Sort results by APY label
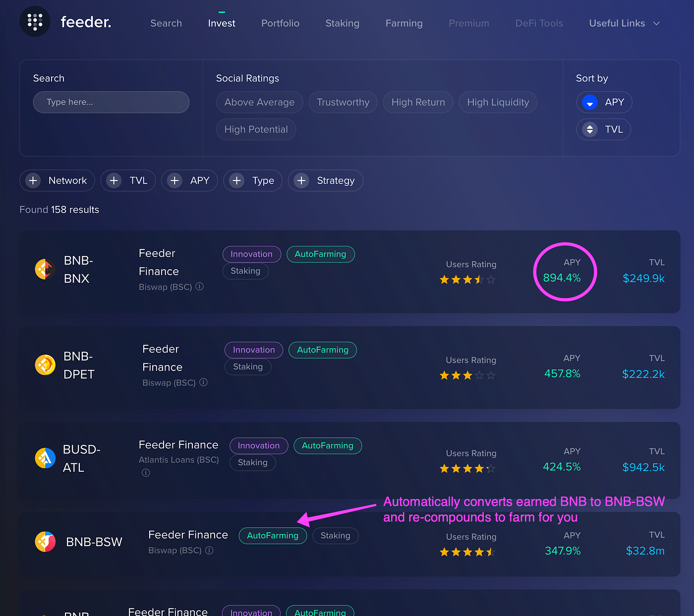The width and height of the screenshot is (694, 616). (614, 102)
